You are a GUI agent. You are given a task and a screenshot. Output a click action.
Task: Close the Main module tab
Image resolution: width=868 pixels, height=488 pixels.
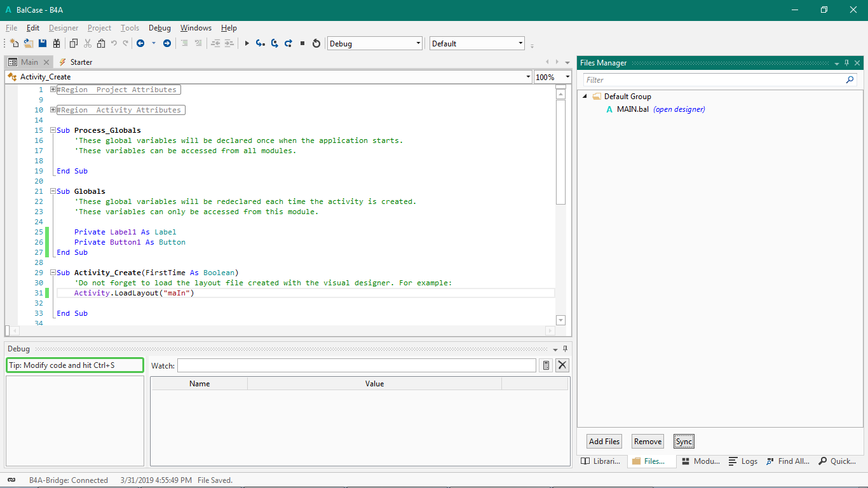(x=45, y=62)
